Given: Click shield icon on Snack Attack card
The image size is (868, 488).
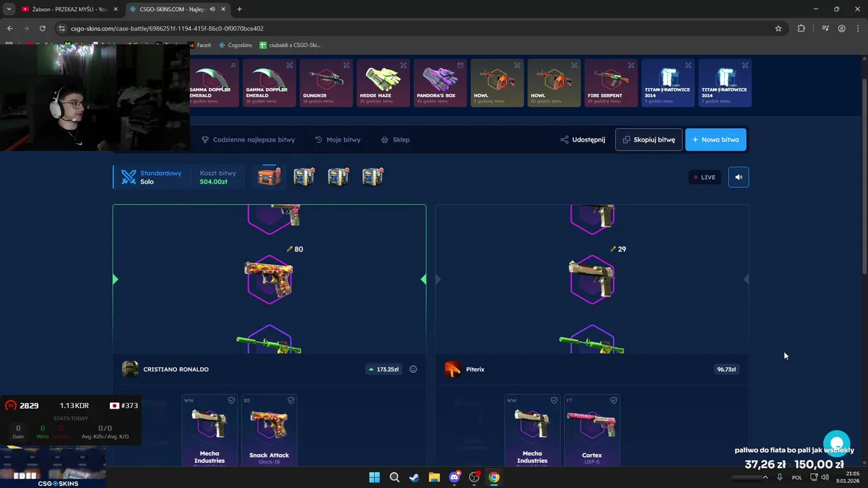Looking at the screenshot, I should point(291,401).
